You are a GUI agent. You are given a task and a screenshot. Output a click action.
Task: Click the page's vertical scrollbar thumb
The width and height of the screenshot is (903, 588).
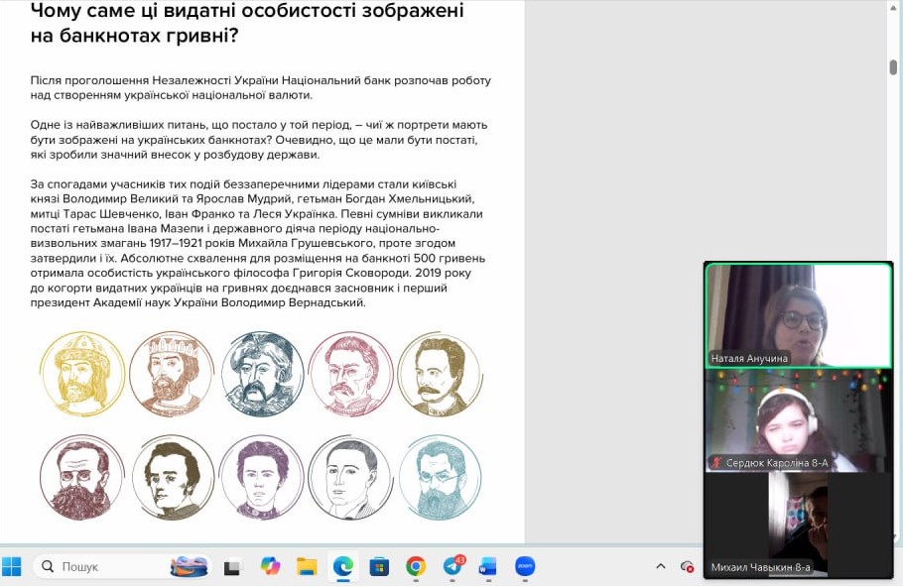(x=893, y=67)
